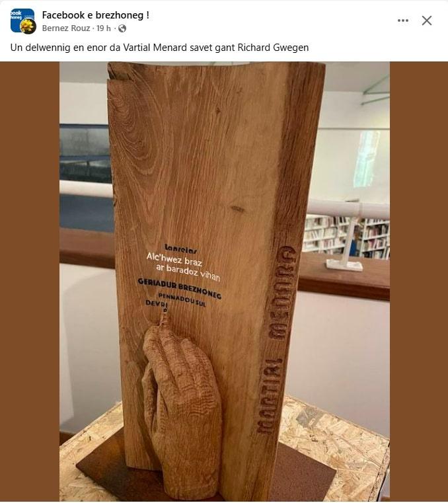This screenshot has width=448, height=503.
Task: Click the white Alc'hwez braz inscription
Action: [184, 267]
